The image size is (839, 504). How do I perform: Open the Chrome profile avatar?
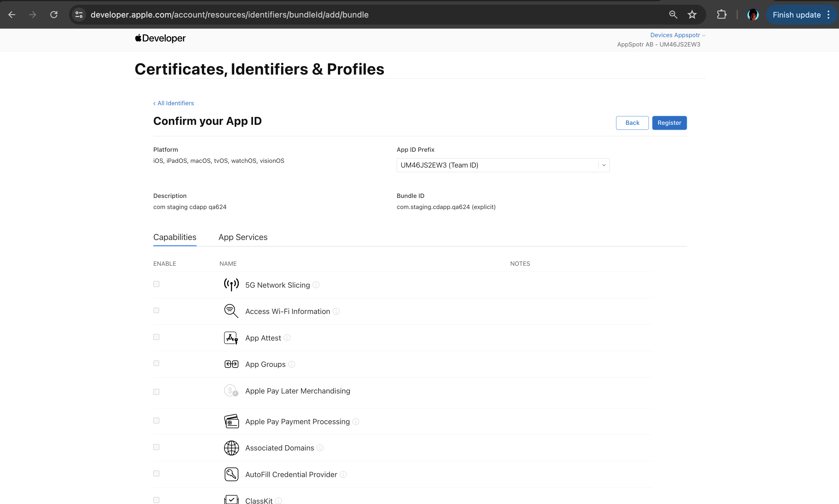coord(753,15)
